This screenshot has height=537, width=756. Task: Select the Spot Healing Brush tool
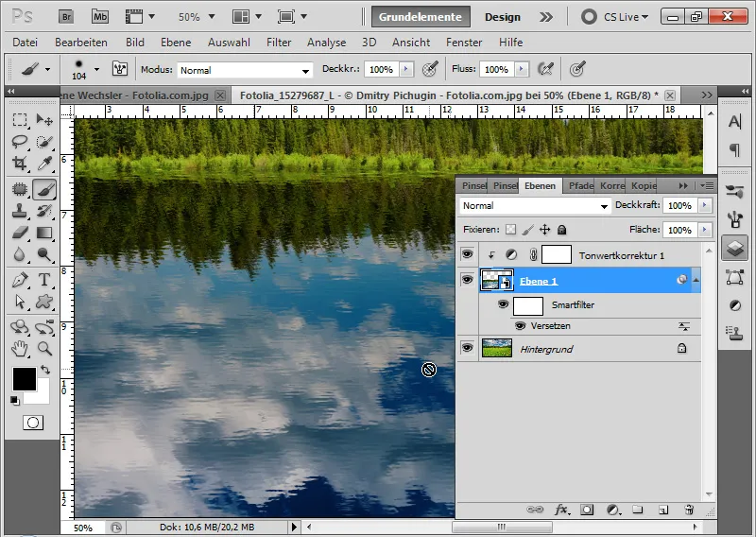tap(19, 189)
